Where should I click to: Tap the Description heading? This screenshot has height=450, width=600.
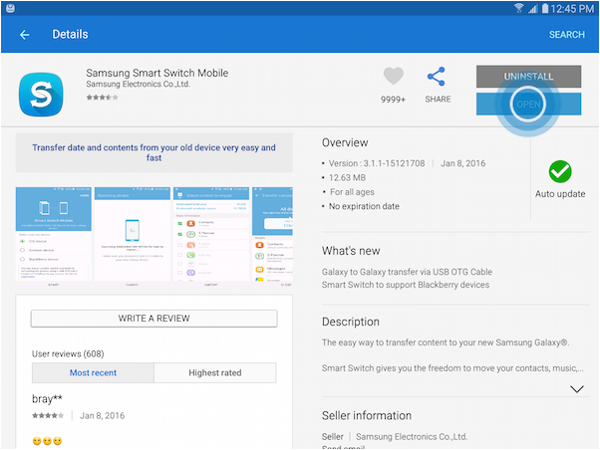(351, 322)
